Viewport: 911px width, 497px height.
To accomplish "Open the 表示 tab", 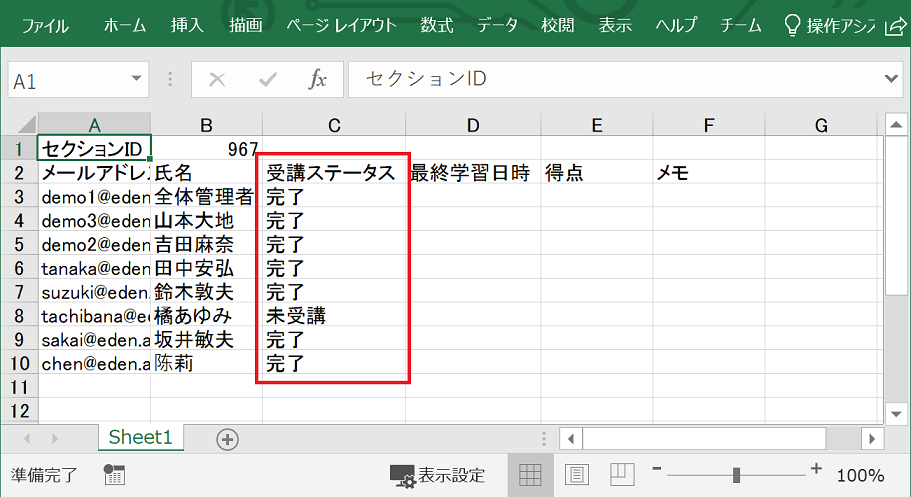I will point(615,26).
